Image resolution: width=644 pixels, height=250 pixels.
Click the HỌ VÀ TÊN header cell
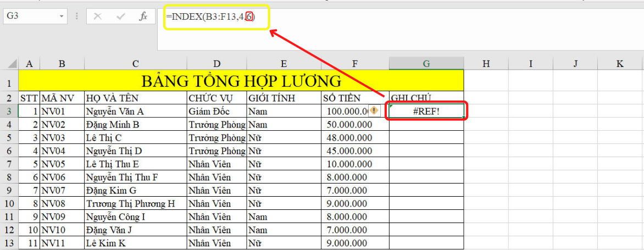click(136, 98)
